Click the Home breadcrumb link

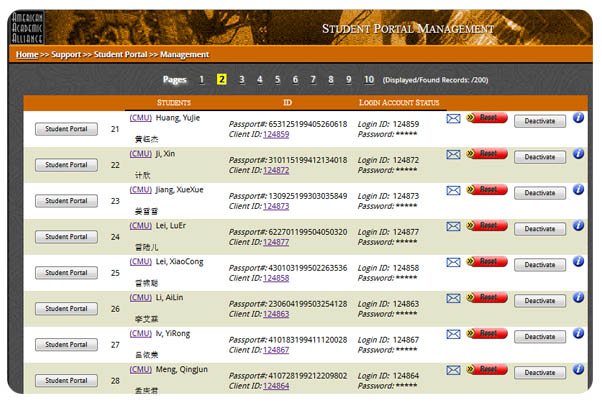27,55
